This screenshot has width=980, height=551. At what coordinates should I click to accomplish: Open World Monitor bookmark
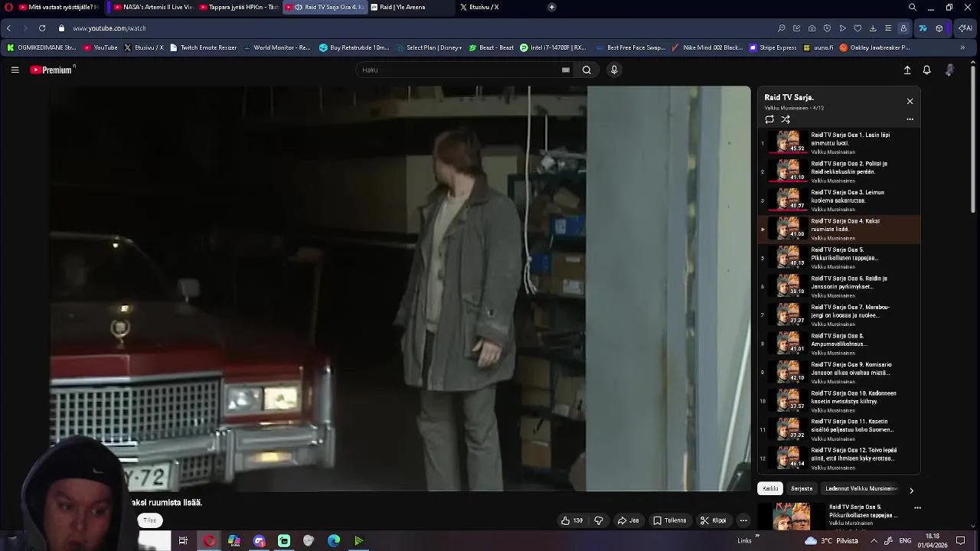[276, 47]
